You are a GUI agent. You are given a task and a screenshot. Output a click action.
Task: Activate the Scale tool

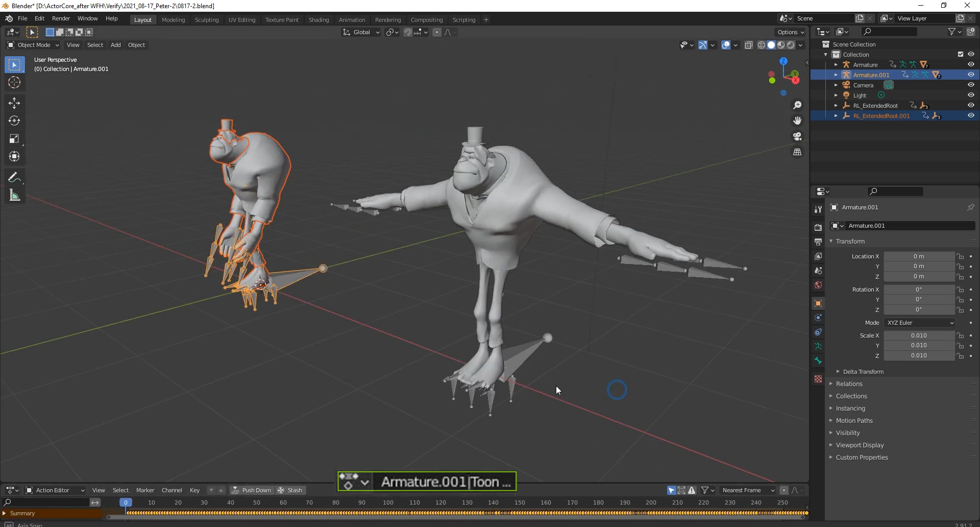[14, 139]
